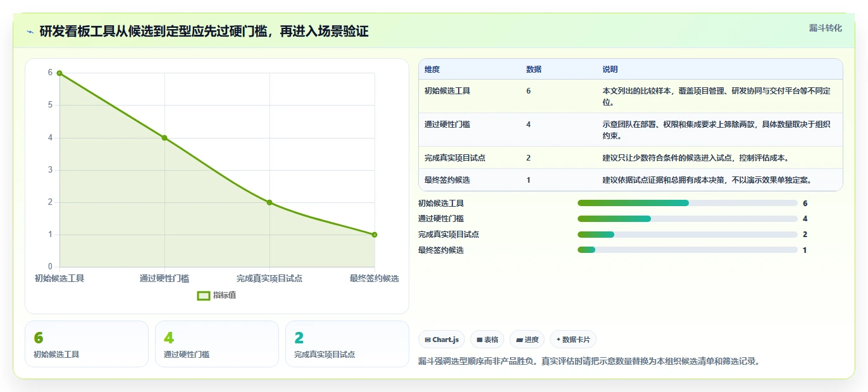Image resolution: width=868 pixels, height=392 pixels.
Task: Click the 通过硬性门槛 progress bar
Action: (x=688, y=219)
